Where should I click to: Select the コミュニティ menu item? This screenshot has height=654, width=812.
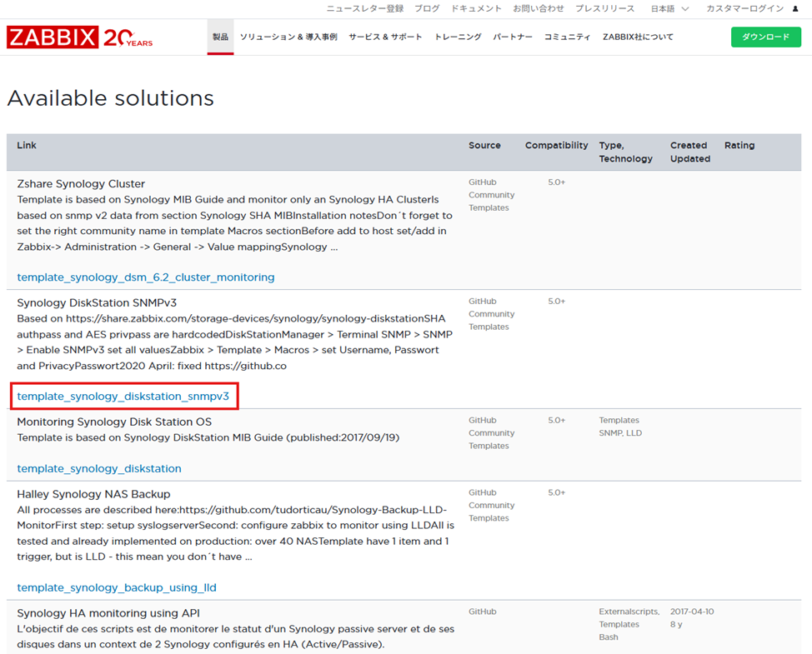[568, 37]
